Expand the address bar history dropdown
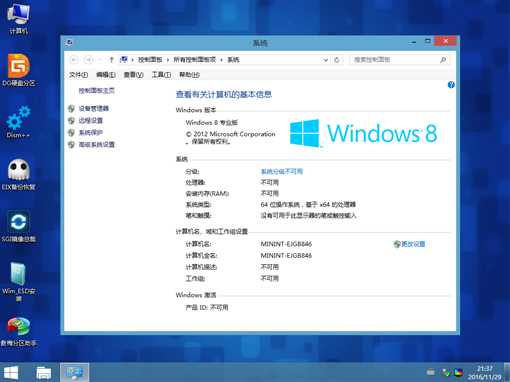Viewport: 510px width, 382px height. pyautogui.click(x=326, y=60)
